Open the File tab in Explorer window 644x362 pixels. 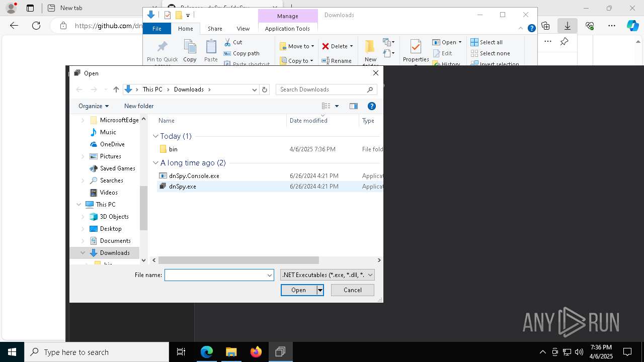point(157,29)
